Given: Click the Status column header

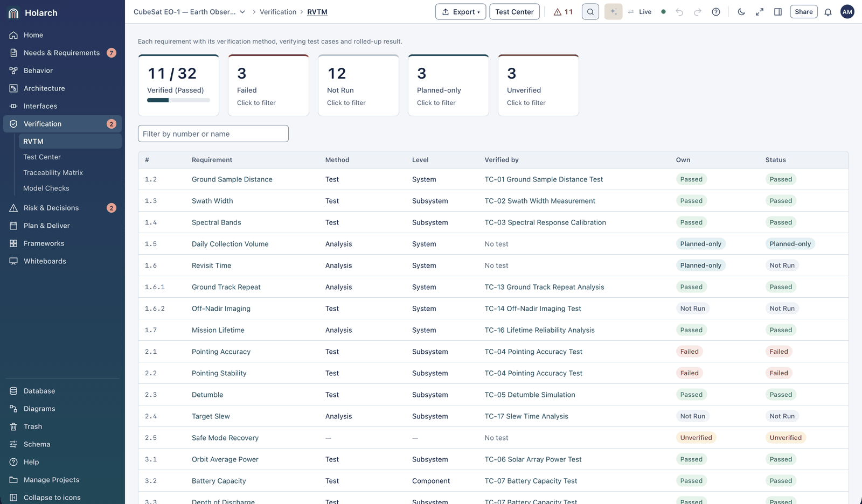Looking at the screenshot, I should click(x=775, y=160).
